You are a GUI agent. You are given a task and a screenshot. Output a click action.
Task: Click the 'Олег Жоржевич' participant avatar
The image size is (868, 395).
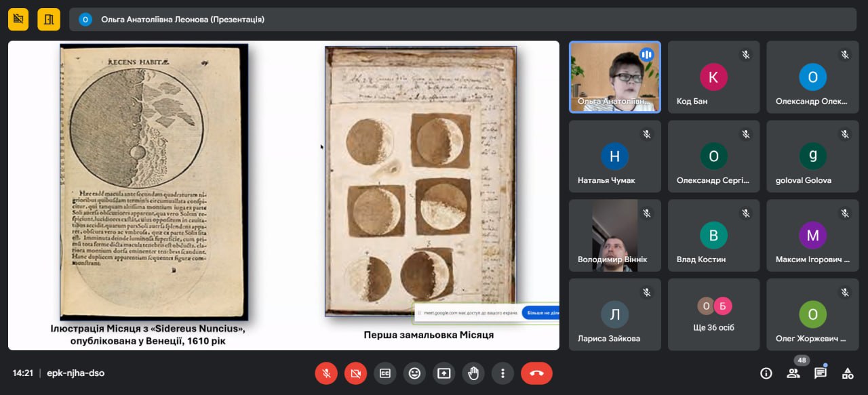coord(812,314)
